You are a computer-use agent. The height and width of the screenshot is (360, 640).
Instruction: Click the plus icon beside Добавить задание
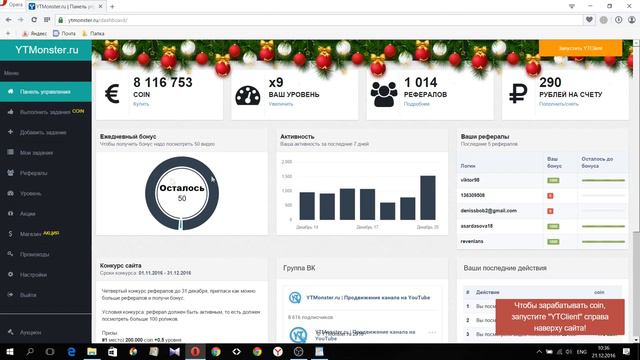pyautogui.click(x=11, y=132)
